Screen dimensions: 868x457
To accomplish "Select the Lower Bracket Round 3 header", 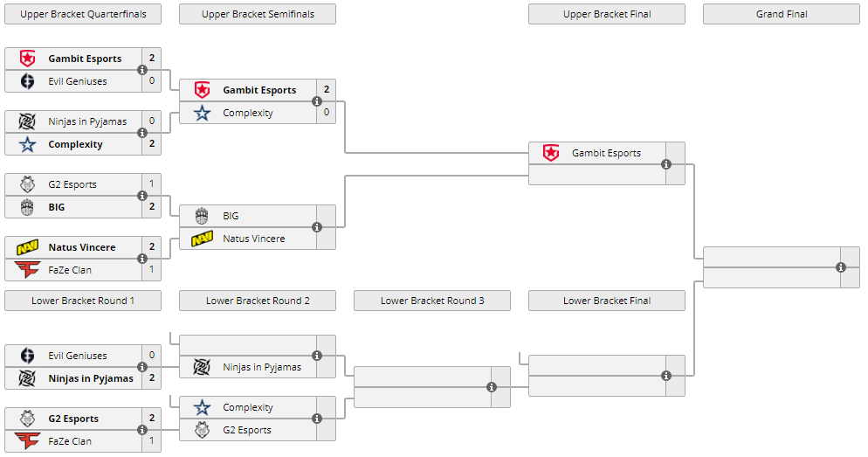I will click(x=432, y=301).
